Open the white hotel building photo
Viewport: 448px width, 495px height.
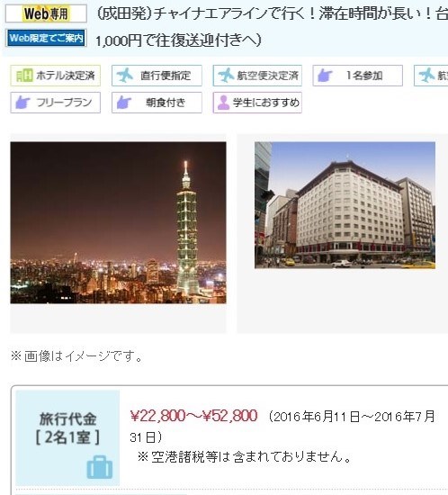click(x=345, y=205)
